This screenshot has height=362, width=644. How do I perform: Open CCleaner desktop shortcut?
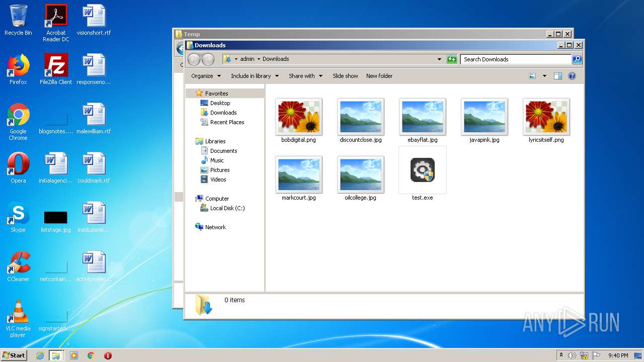pos(18,266)
